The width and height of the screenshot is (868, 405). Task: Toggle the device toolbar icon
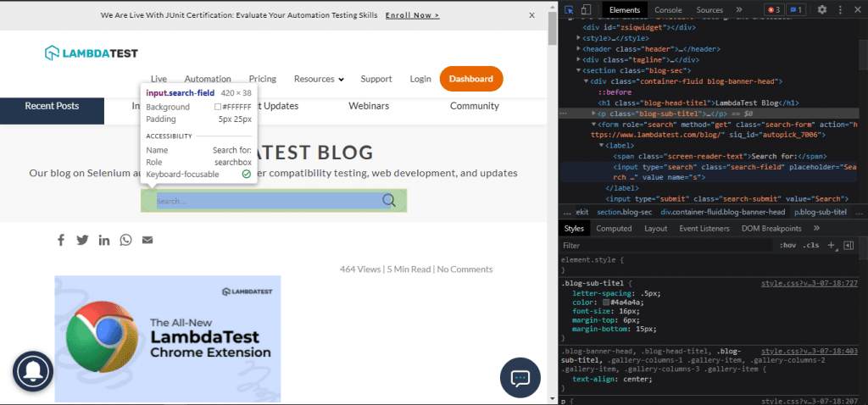(587, 9)
